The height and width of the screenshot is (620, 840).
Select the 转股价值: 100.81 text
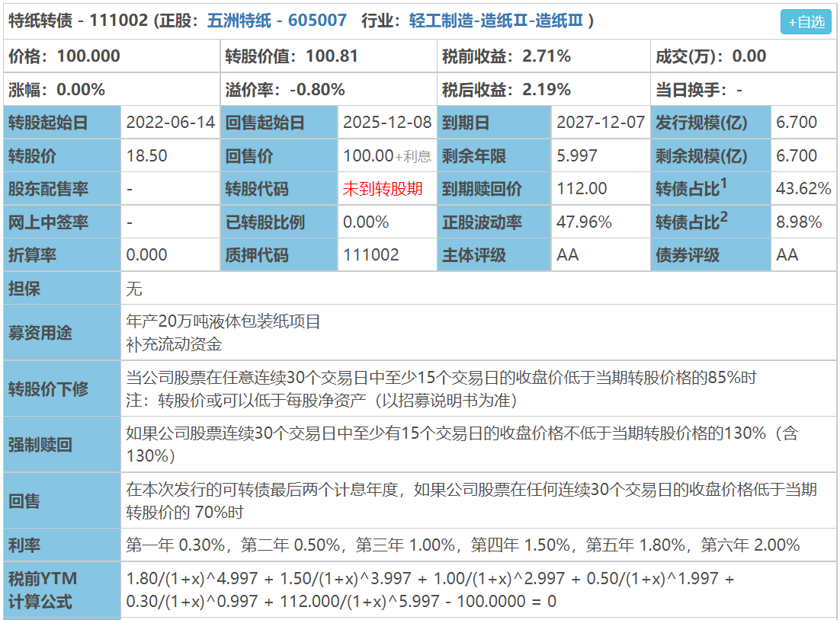tap(291, 56)
